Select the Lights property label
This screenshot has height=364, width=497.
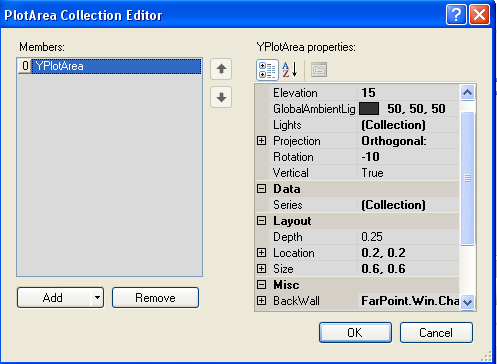click(x=287, y=125)
